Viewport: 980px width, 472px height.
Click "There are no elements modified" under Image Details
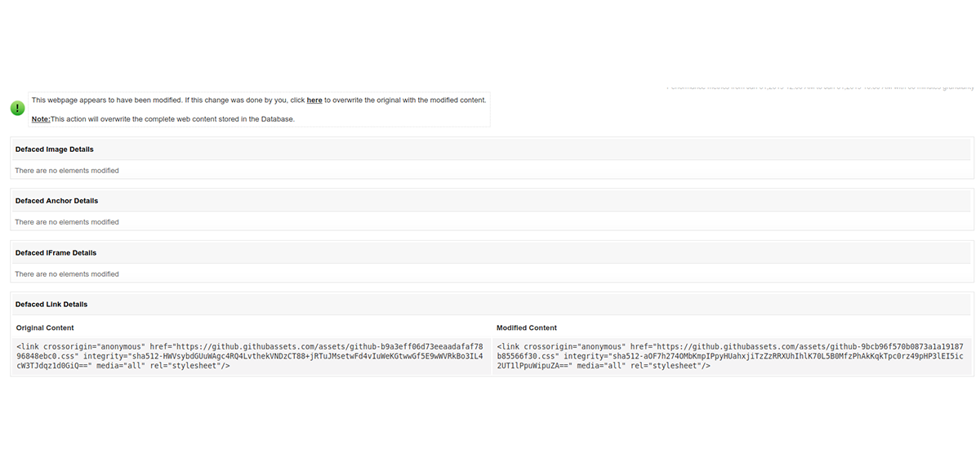pos(66,170)
